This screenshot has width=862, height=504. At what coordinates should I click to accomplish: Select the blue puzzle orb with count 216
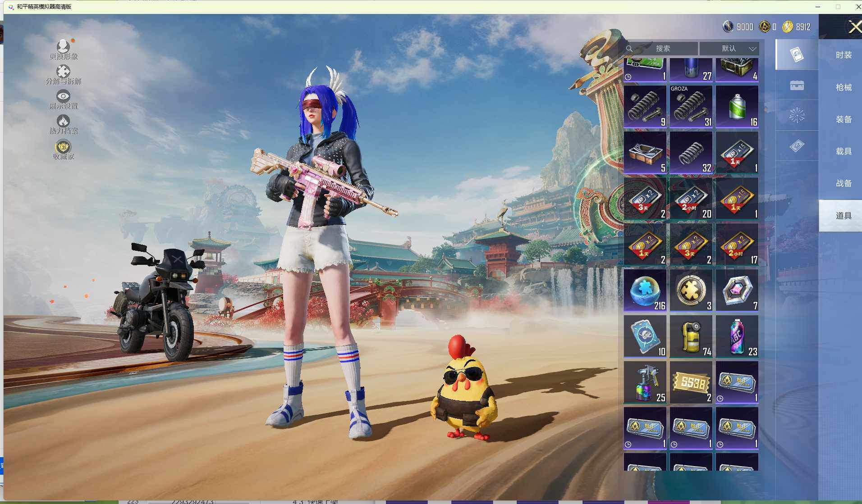point(645,291)
